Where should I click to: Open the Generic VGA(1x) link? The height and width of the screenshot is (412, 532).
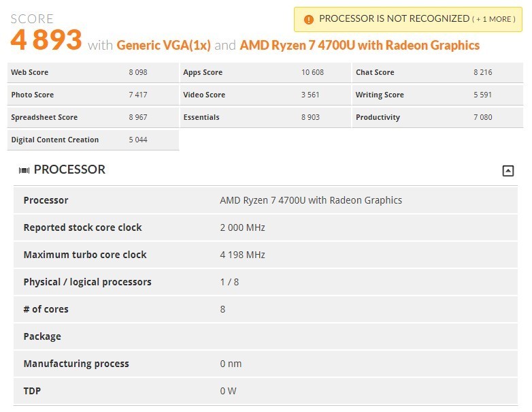click(x=163, y=45)
